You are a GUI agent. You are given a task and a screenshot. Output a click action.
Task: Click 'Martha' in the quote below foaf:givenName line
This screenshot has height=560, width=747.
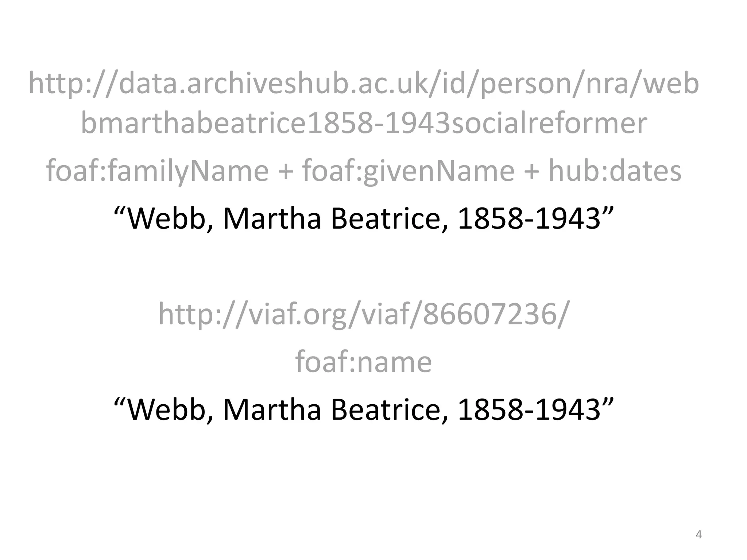click(272, 219)
